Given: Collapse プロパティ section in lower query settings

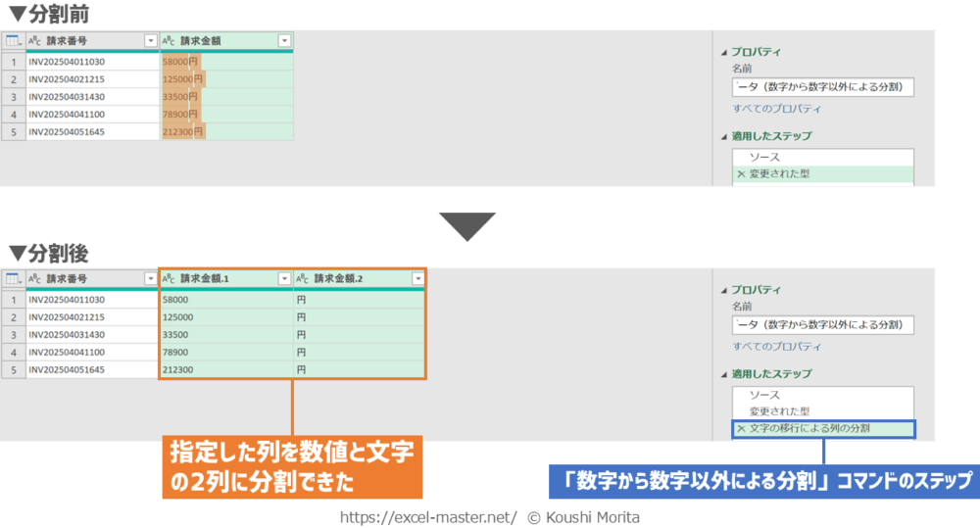Looking at the screenshot, I should click(x=724, y=291).
